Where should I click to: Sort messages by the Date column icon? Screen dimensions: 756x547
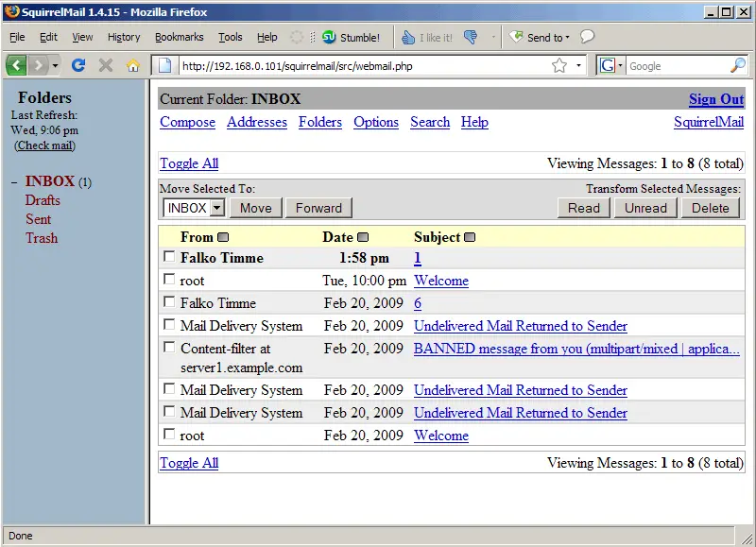[363, 237]
